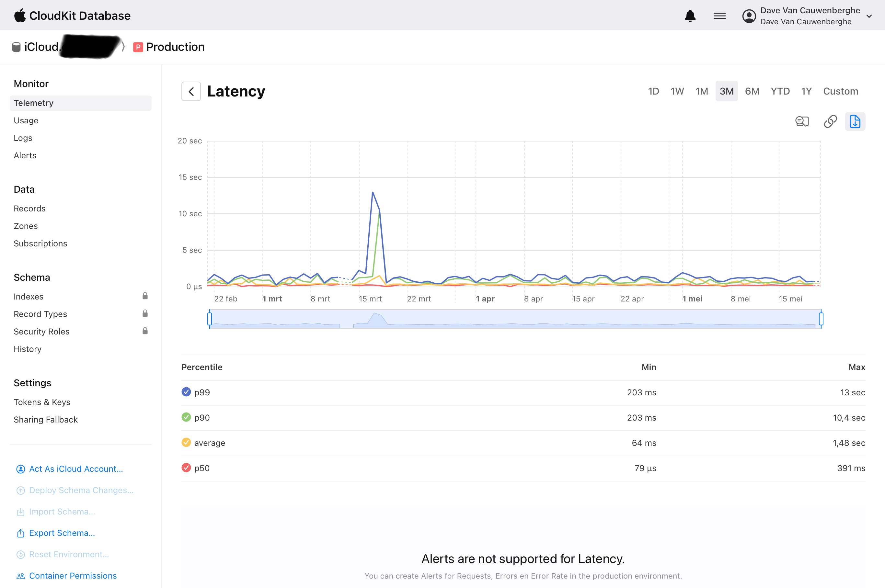Download chart data export icon
The image size is (885, 588).
click(x=855, y=121)
